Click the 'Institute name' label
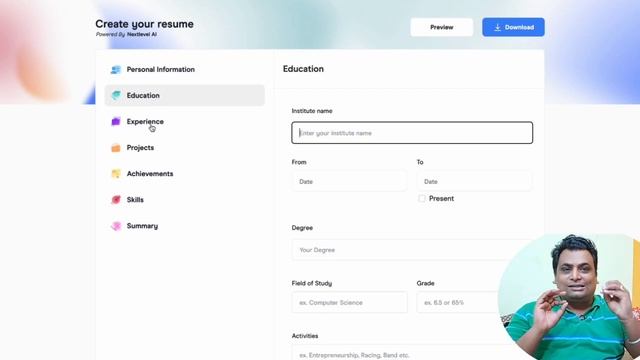The image size is (640, 360). click(x=312, y=111)
